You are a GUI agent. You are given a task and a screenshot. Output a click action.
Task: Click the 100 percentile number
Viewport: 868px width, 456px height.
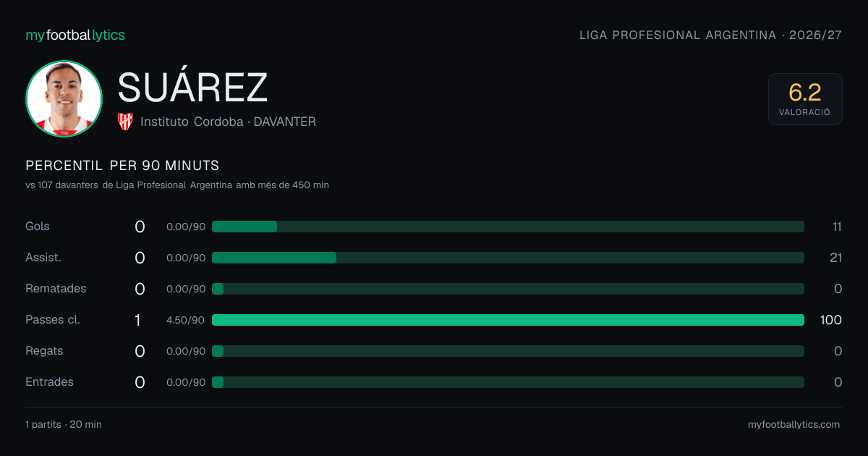(831, 320)
